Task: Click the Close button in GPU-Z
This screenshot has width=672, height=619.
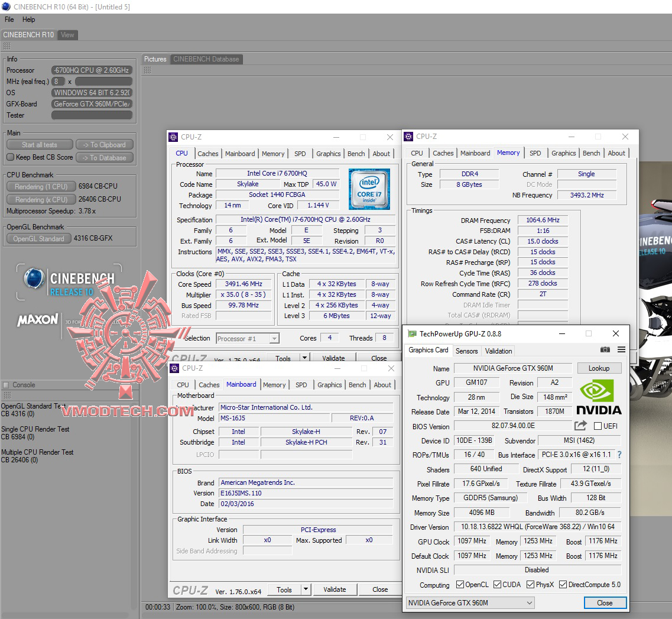Action: [x=605, y=602]
